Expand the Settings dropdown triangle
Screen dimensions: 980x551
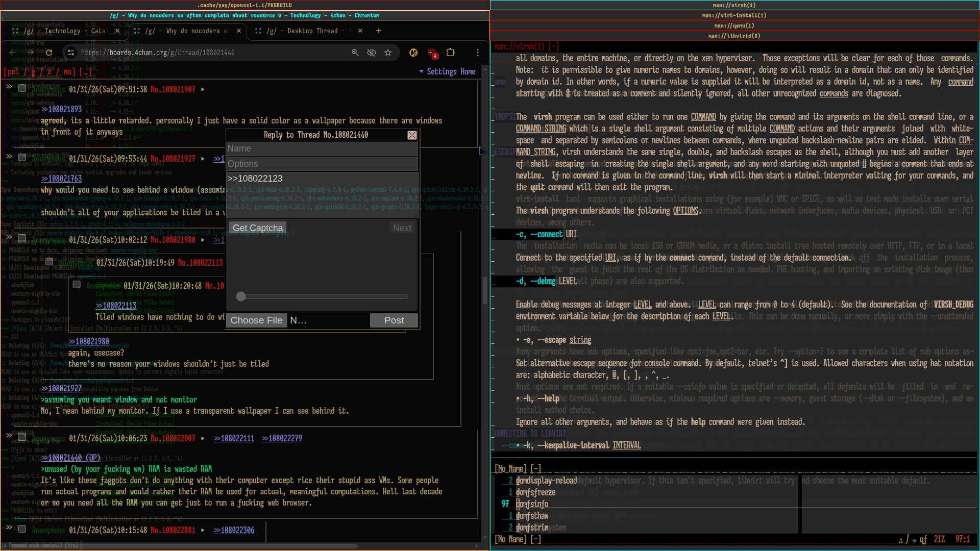coord(422,71)
